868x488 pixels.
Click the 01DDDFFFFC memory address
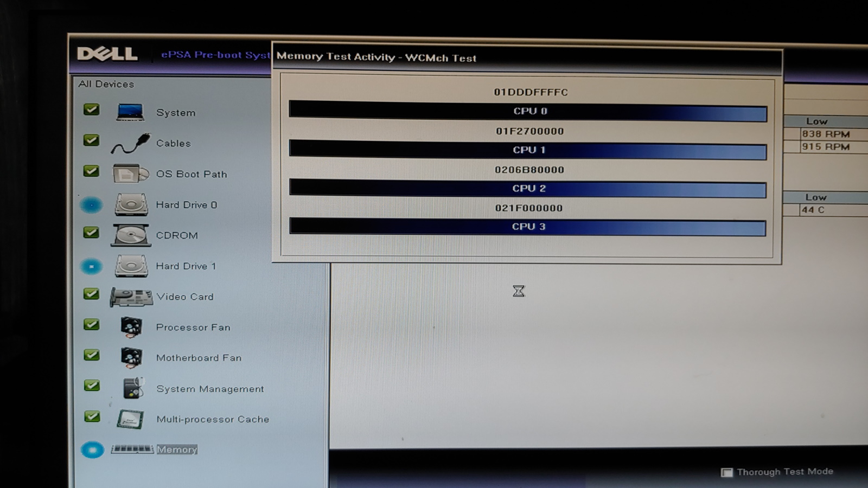click(531, 92)
